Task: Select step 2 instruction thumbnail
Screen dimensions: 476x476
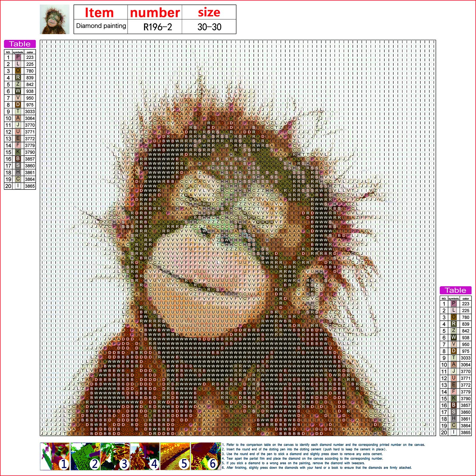Action: pos(85,456)
